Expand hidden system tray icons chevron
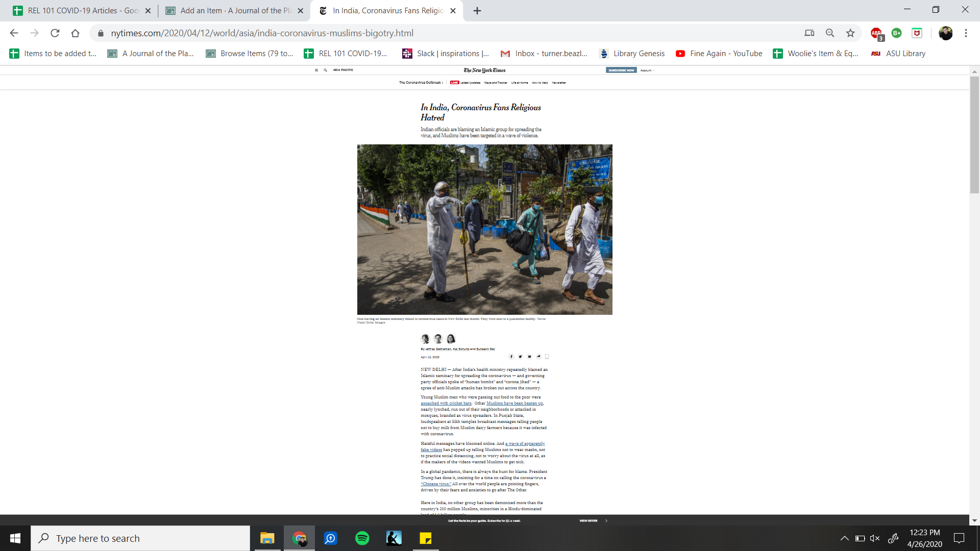980x551 pixels. pyautogui.click(x=844, y=538)
